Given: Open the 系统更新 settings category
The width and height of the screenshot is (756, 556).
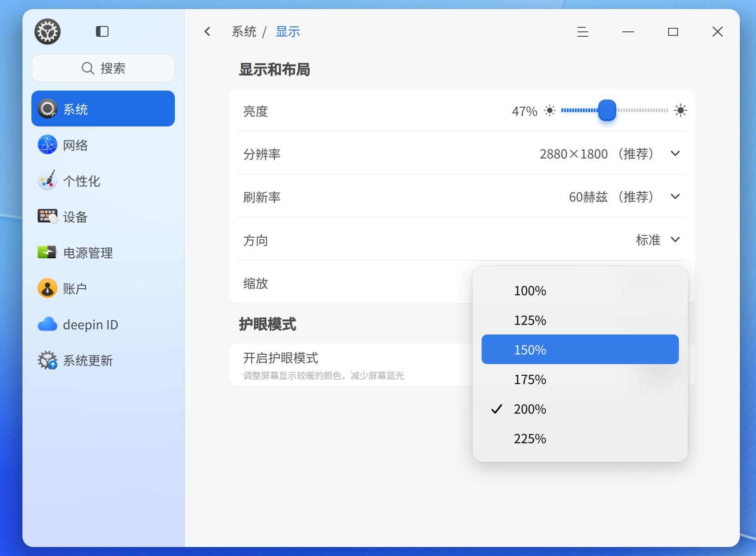Looking at the screenshot, I should tap(103, 360).
